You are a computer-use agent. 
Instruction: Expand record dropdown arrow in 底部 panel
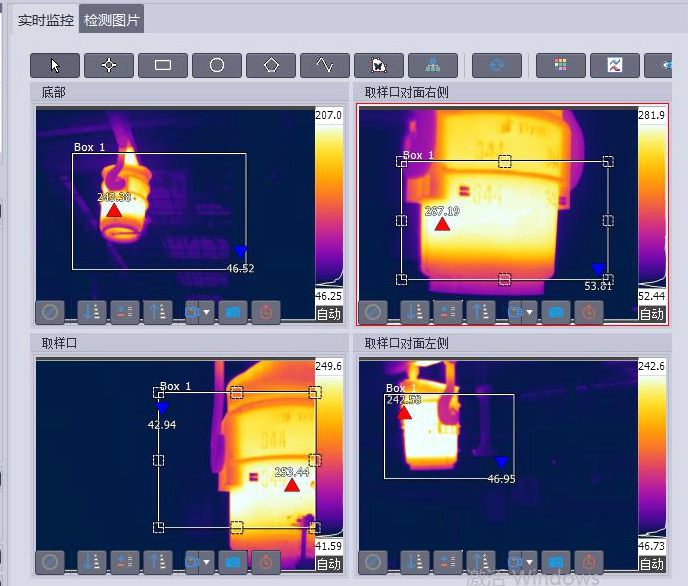pos(207,312)
